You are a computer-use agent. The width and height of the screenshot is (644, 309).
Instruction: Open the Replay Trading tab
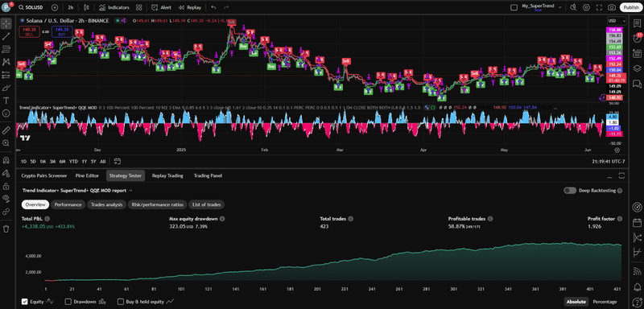(167, 175)
